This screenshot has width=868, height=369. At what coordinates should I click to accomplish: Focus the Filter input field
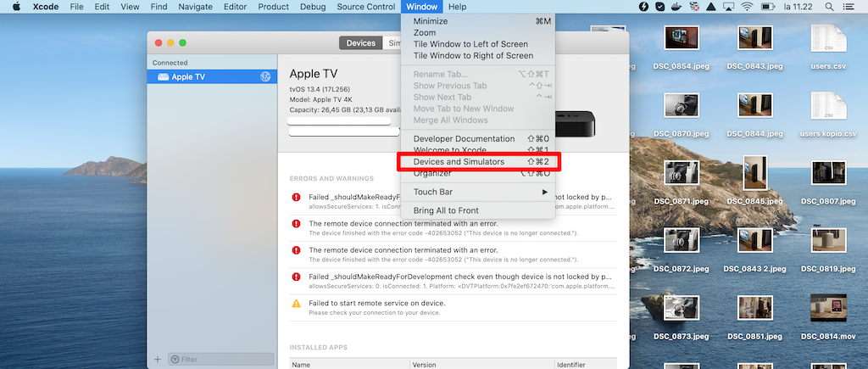(221, 360)
